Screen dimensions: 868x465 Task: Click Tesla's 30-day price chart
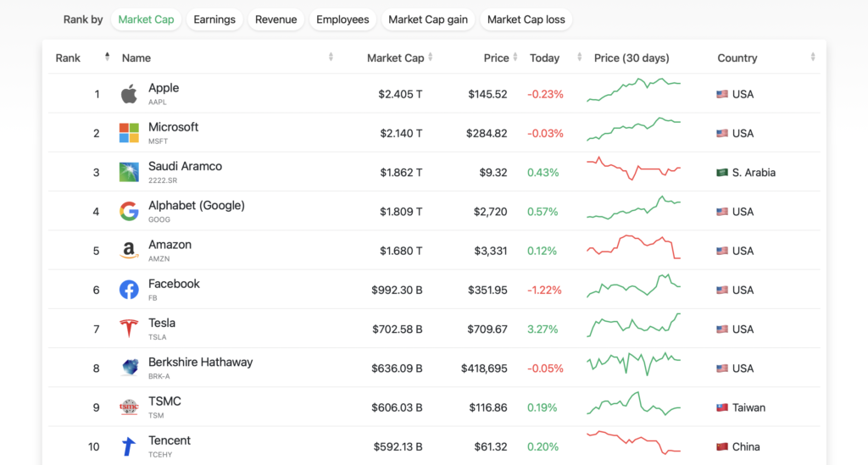pyautogui.click(x=634, y=325)
